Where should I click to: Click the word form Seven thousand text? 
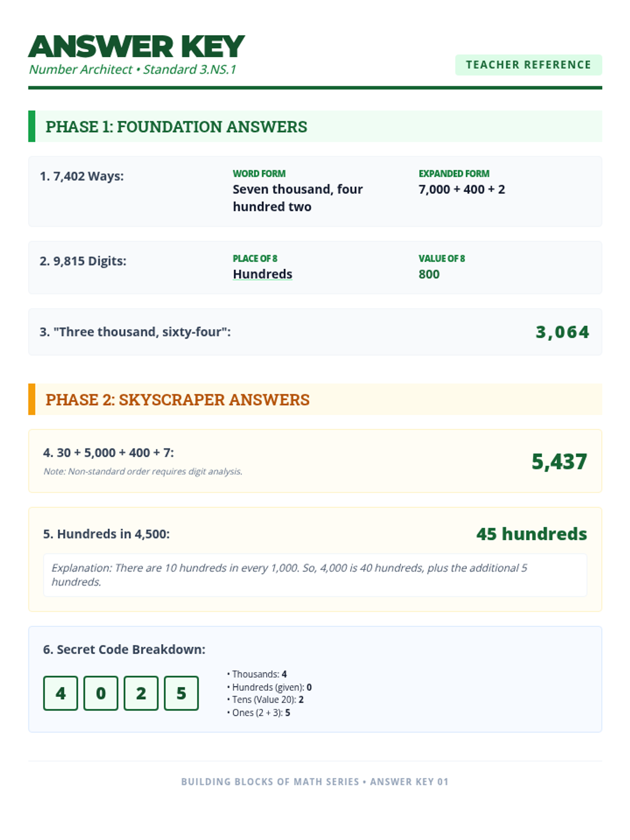tap(298, 198)
